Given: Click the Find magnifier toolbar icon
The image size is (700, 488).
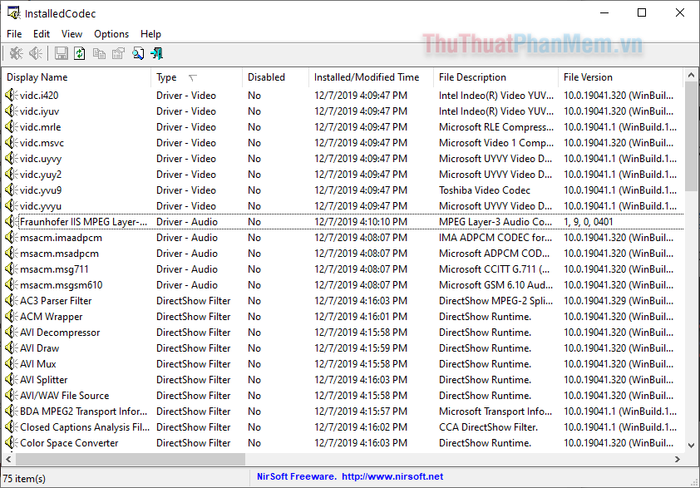Looking at the screenshot, I should [138, 54].
